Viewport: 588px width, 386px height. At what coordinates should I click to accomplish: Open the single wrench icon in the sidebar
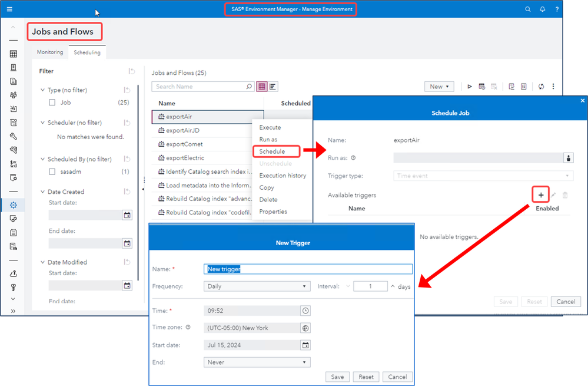click(x=14, y=136)
